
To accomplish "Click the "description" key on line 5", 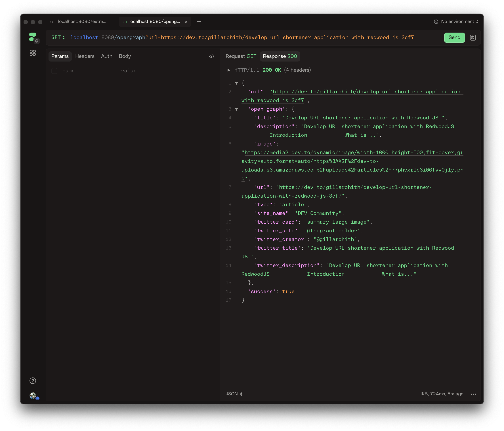I will pyautogui.click(x=274, y=127).
